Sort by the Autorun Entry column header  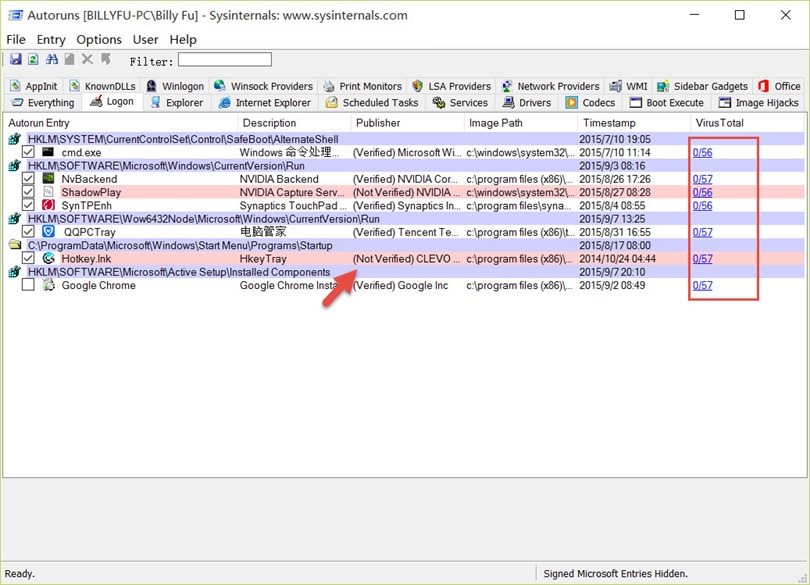pyautogui.click(x=121, y=123)
